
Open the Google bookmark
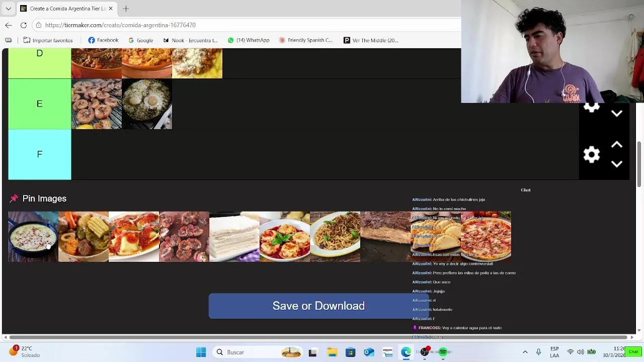coord(140,40)
